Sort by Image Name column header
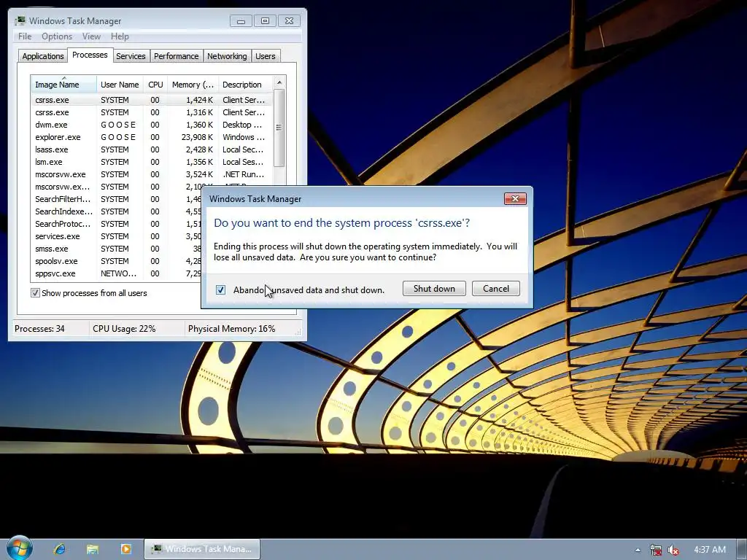Image resolution: width=747 pixels, height=560 pixels. [64, 85]
